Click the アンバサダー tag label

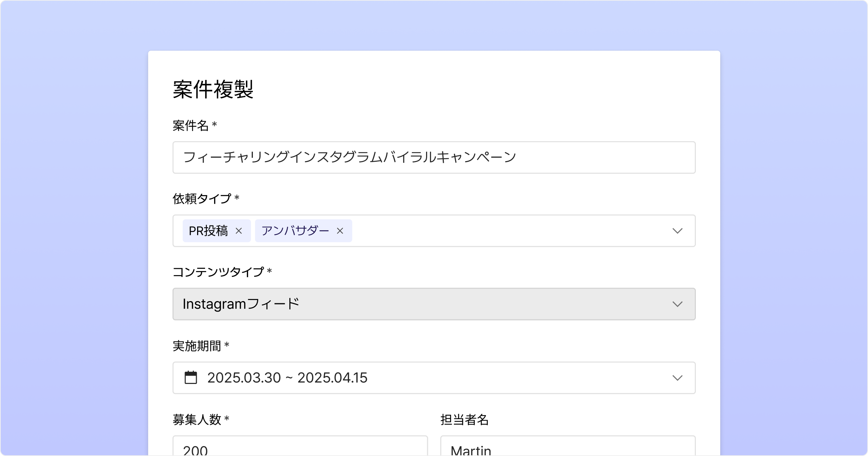coord(295,231)
